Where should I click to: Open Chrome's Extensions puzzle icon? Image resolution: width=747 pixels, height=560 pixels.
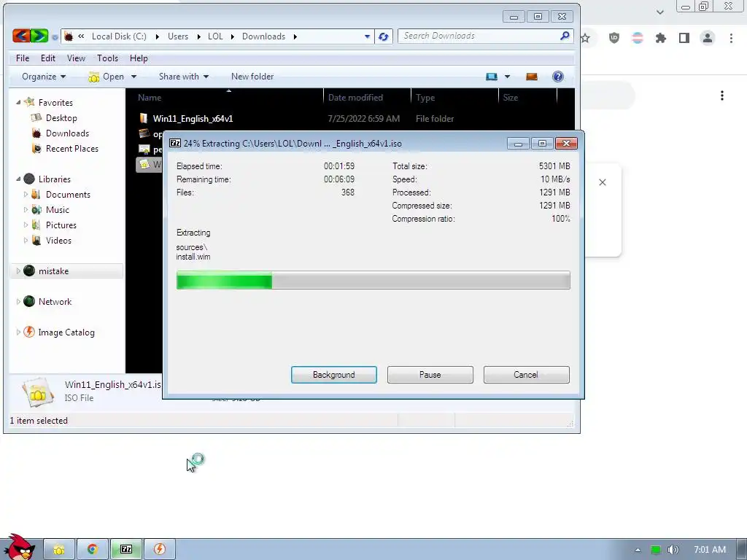[661, 38]
